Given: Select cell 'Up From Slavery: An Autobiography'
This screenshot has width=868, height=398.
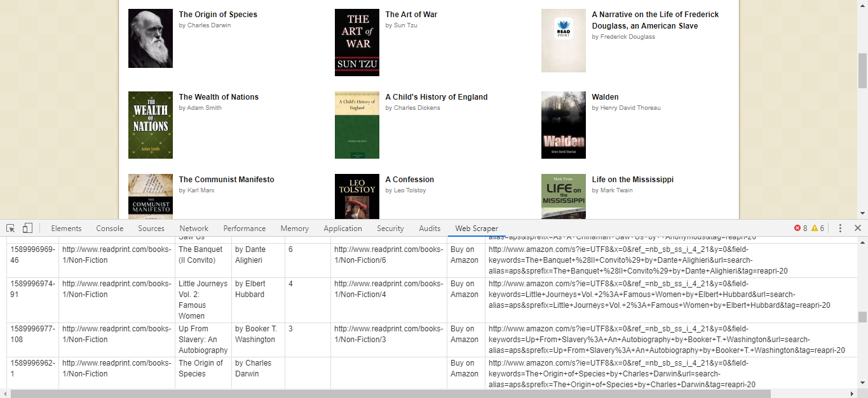Looking at the screenshot, I should tap(203, 340).
